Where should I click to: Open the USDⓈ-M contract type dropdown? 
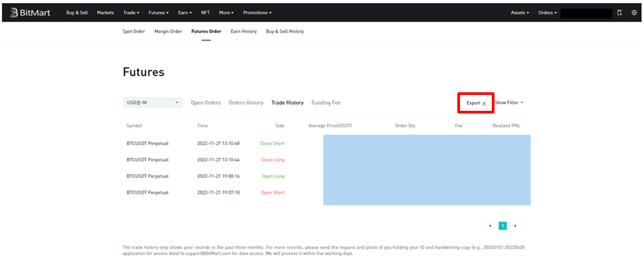tap(153, 102)
